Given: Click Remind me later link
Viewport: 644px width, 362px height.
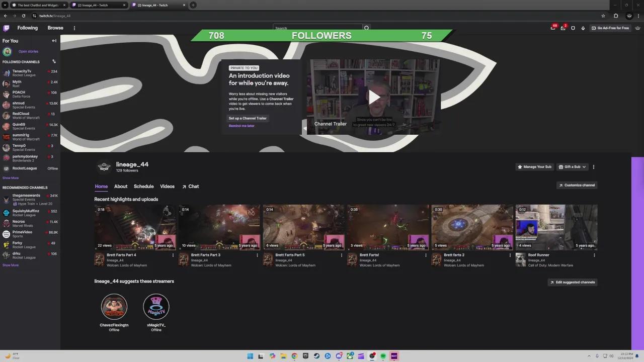Looking at the screenshot, I should click(x=242, y=126).
